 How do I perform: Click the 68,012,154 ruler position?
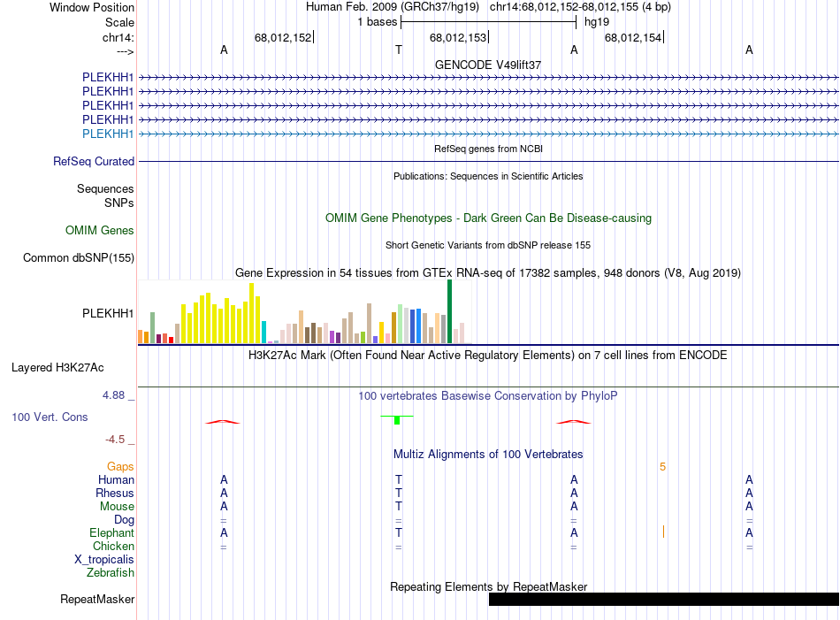tap(633, 37)
